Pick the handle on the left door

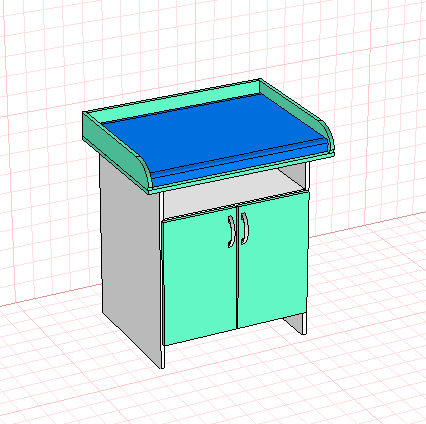231,232
